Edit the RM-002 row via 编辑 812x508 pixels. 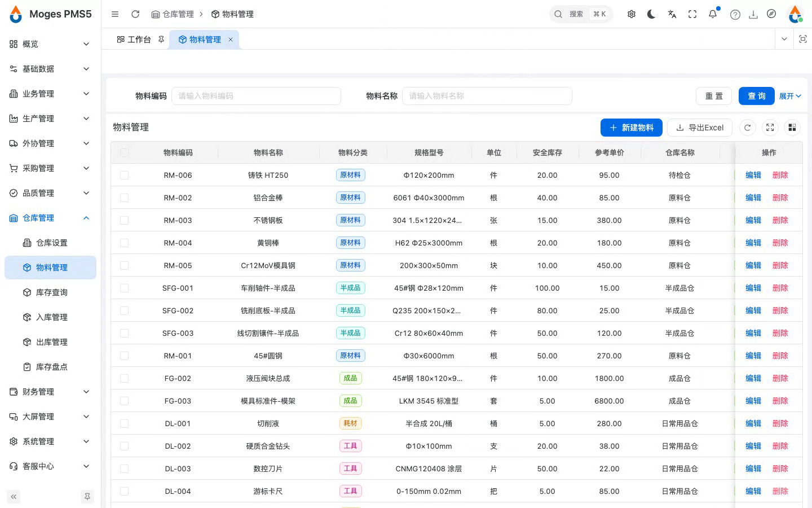point(753,198)
